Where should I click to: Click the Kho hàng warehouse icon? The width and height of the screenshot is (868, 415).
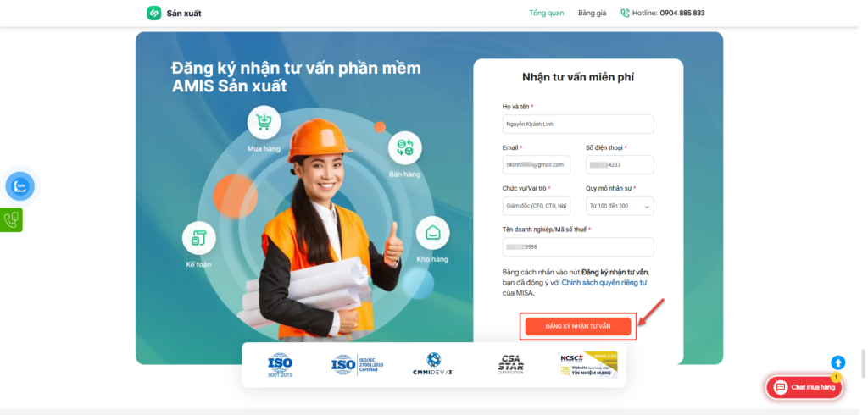(x=432, y=233)
